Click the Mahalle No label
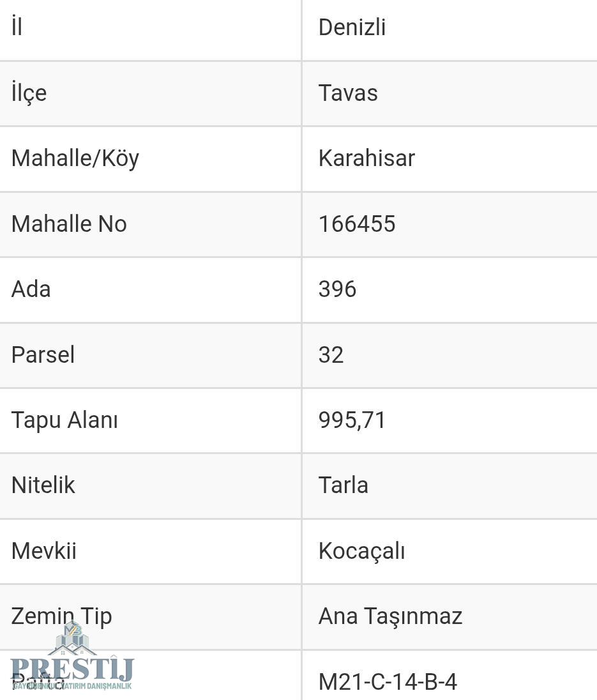Viewport: 597px width, 700px height. pyautogui.click(x=69, y=224)
